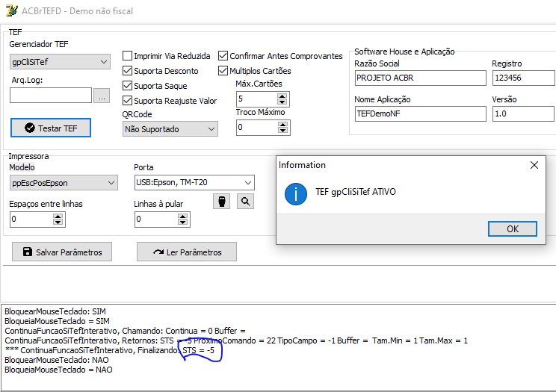
Task: Decrease Espaços entre linhas with down arrow
Action: [x=58, y=223]
